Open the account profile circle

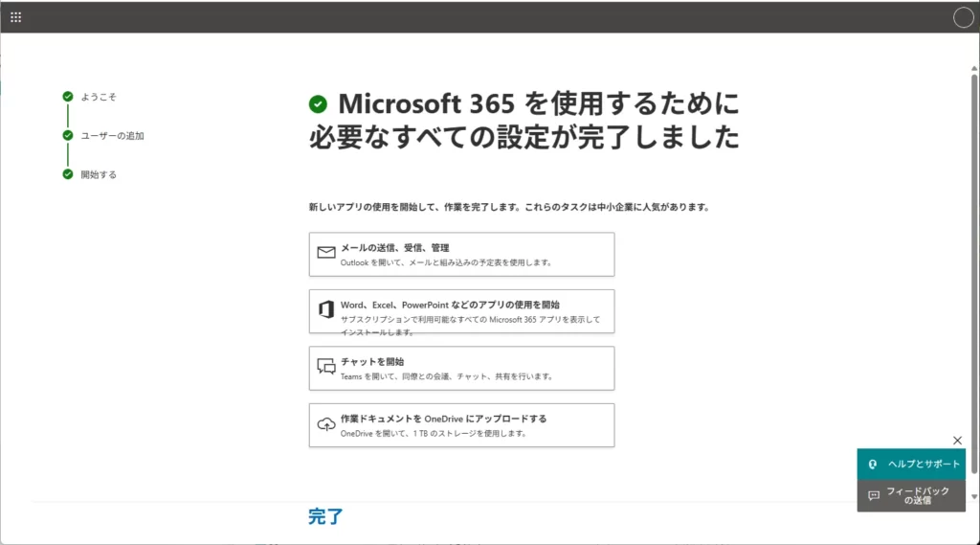963,17
